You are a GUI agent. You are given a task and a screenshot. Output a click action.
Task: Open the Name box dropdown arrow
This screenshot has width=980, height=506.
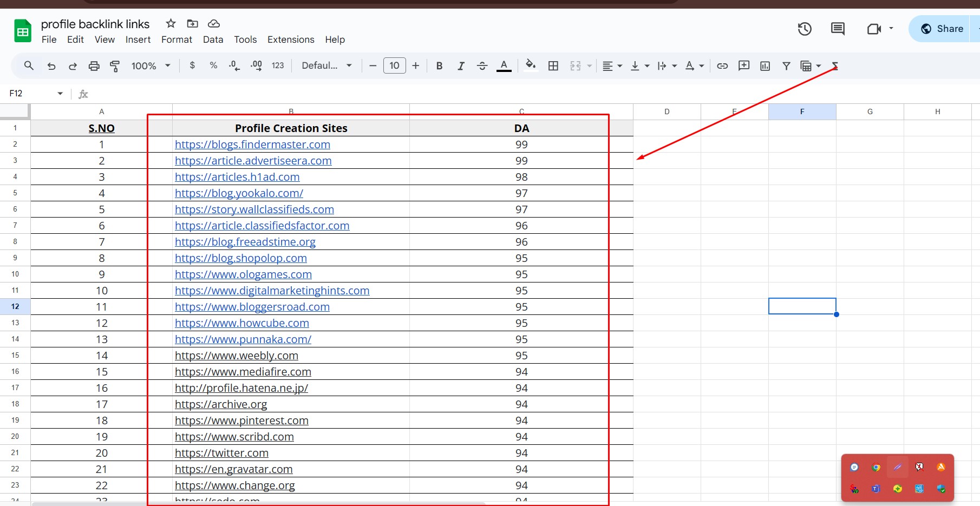60,94
